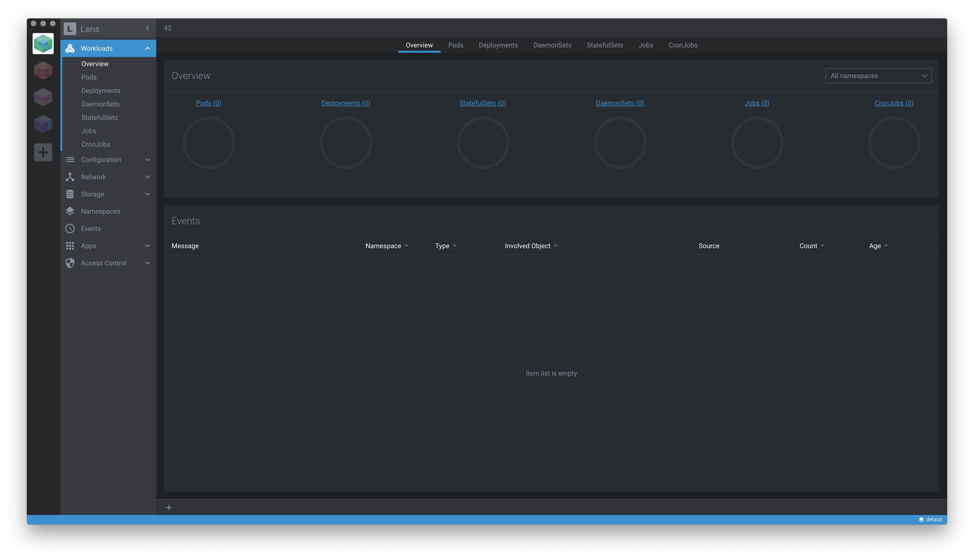
Task: Select Pods in the sidebar
Action: click(89, 77)
